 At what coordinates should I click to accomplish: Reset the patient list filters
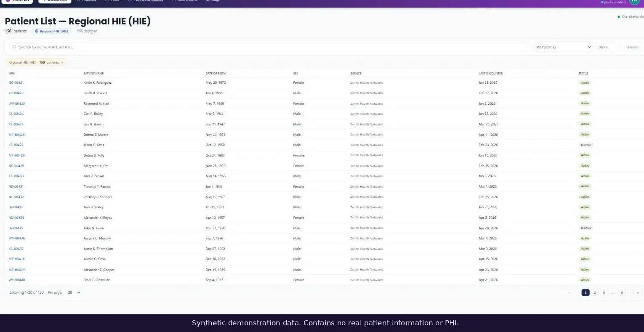tap(633, 47)
